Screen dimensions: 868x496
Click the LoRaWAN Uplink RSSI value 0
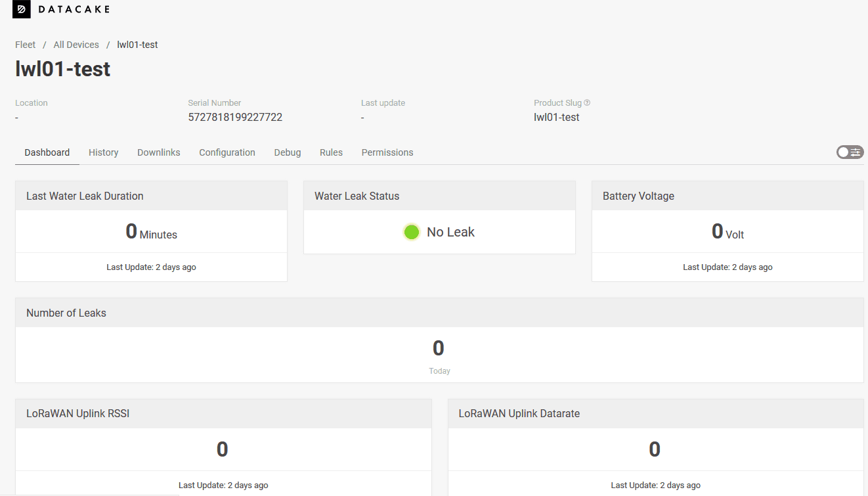point(223,449)
